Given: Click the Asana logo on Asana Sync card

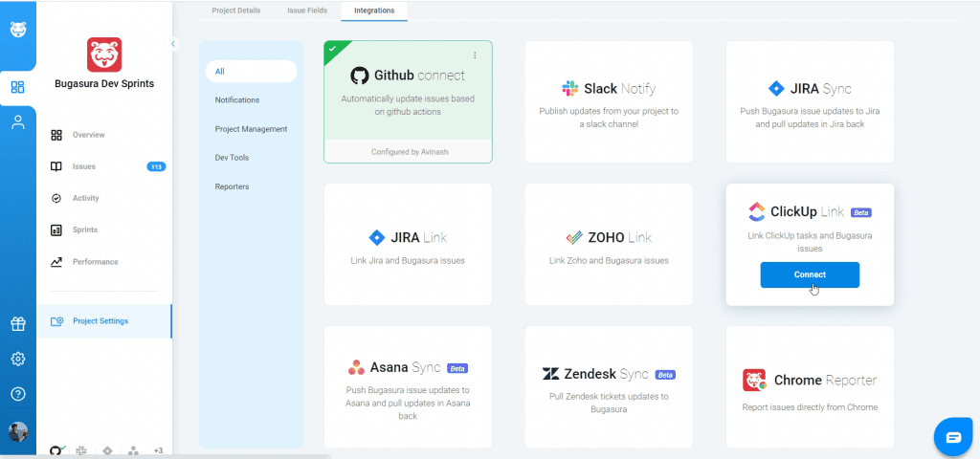Looking at the screenshot, I should click(356, 367).
